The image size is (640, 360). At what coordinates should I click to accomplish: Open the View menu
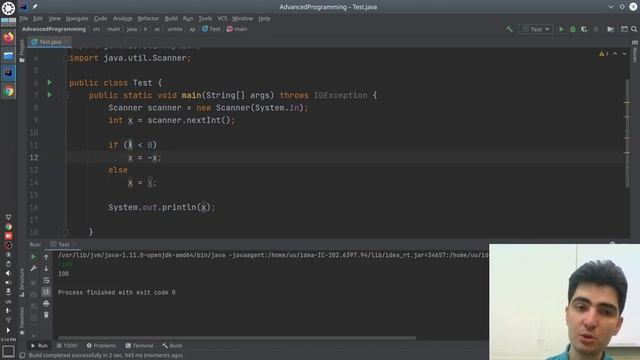point(54,18)
